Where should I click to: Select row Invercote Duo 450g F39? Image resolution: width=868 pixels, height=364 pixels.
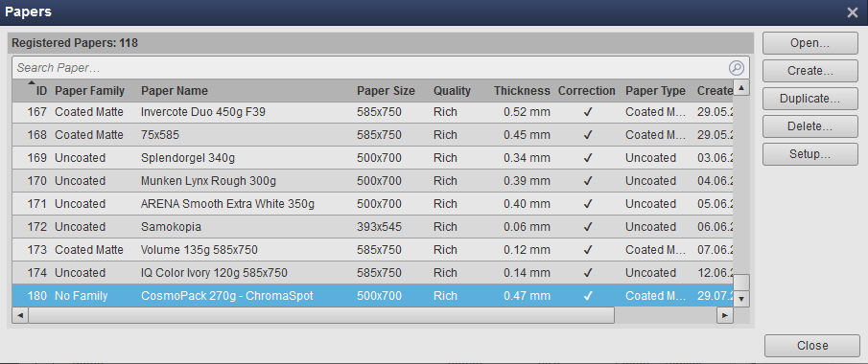(x=372, y=112)
